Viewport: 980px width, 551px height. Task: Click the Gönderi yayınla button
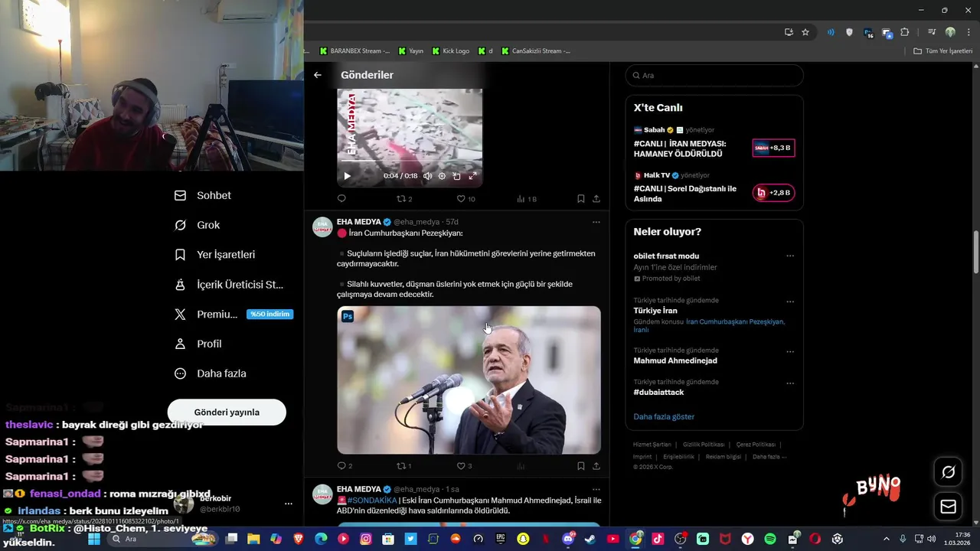click(227, 412)
